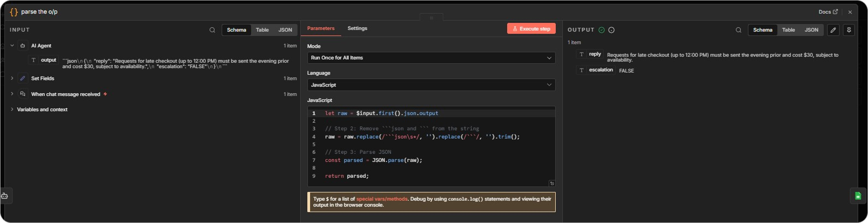Click the edit output pencil icon
The width and height of the screenshot is (868, 223).
click(x=833, y=30)
